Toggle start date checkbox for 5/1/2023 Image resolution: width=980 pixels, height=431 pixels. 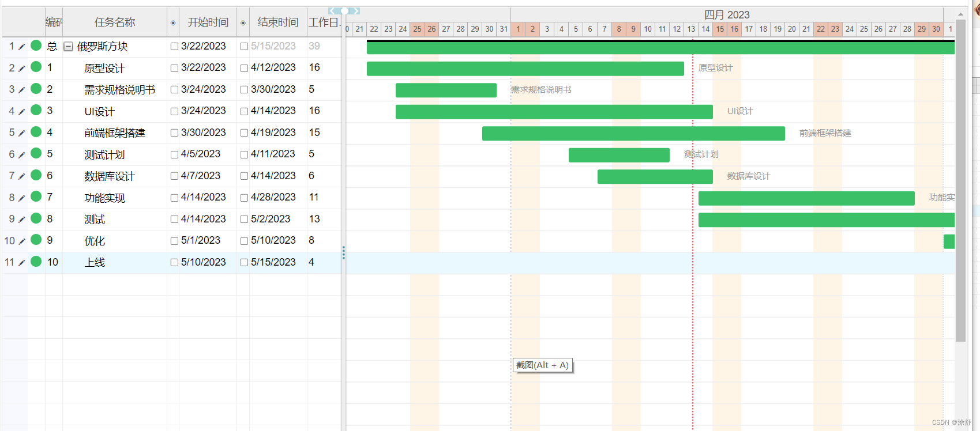pos(174,241)
